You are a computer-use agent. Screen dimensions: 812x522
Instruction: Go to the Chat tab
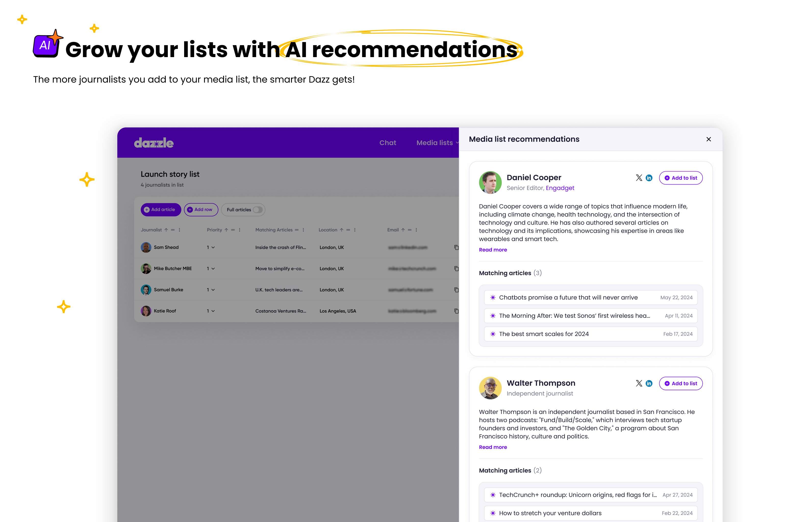click(387, 143)
